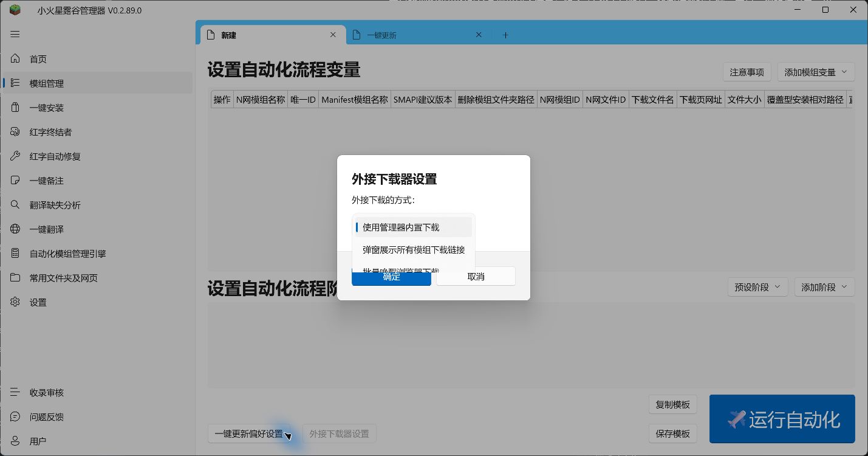
Task: Open 常用文件夹及网页 folder icon
Action: point(16,278)
